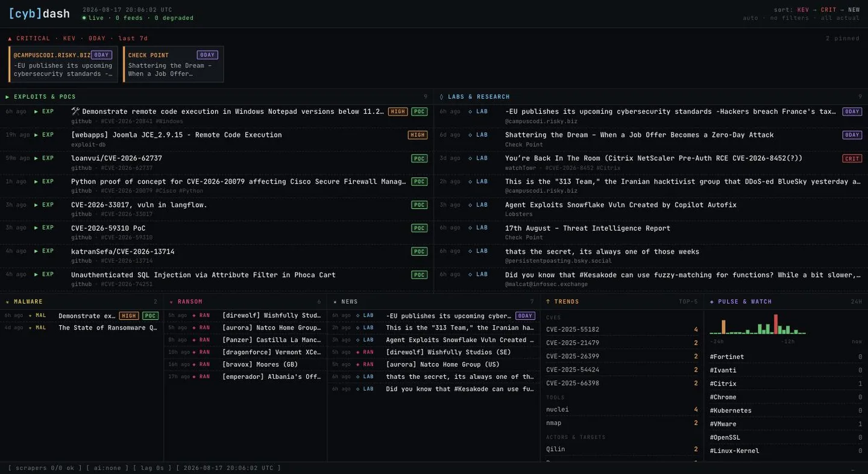868x474 pixels.
Task: Click the 0DAY badge on 'Shattering the Dream' row
Action: click(x=852, y=135)
